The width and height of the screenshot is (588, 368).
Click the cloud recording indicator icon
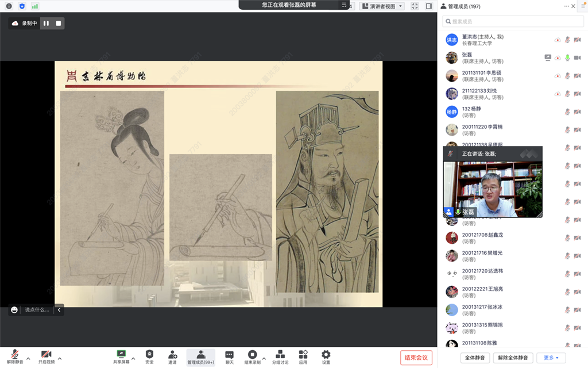[15, 23]
